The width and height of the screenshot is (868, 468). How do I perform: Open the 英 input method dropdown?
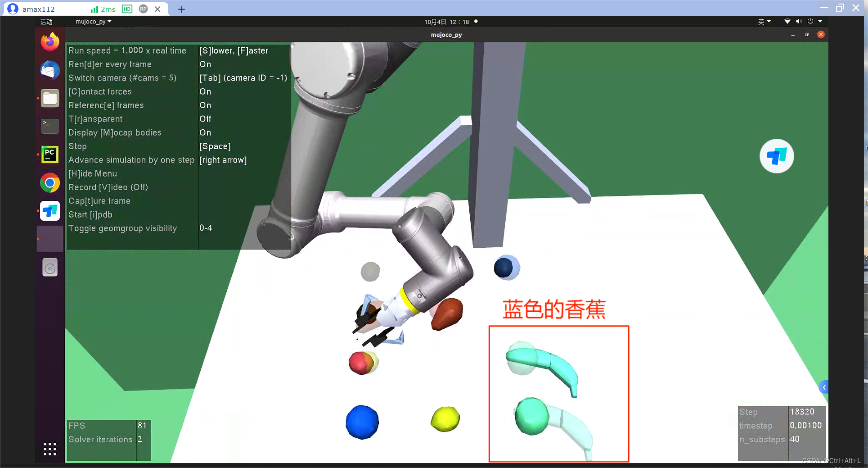764,22
